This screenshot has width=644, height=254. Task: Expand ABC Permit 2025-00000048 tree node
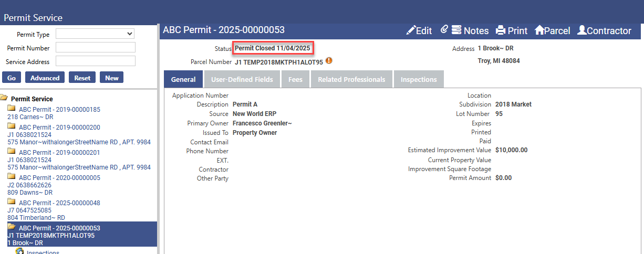pyautogui.click(x=11, y=202)
